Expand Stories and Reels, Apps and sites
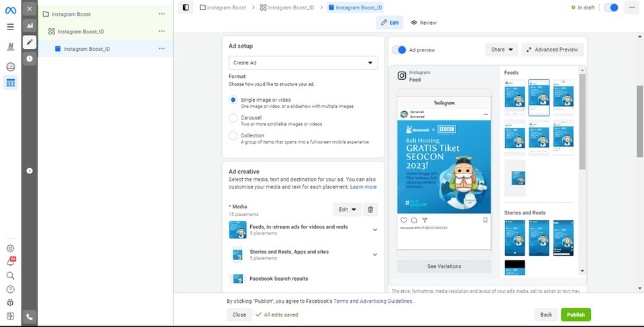 coord(374,255)
